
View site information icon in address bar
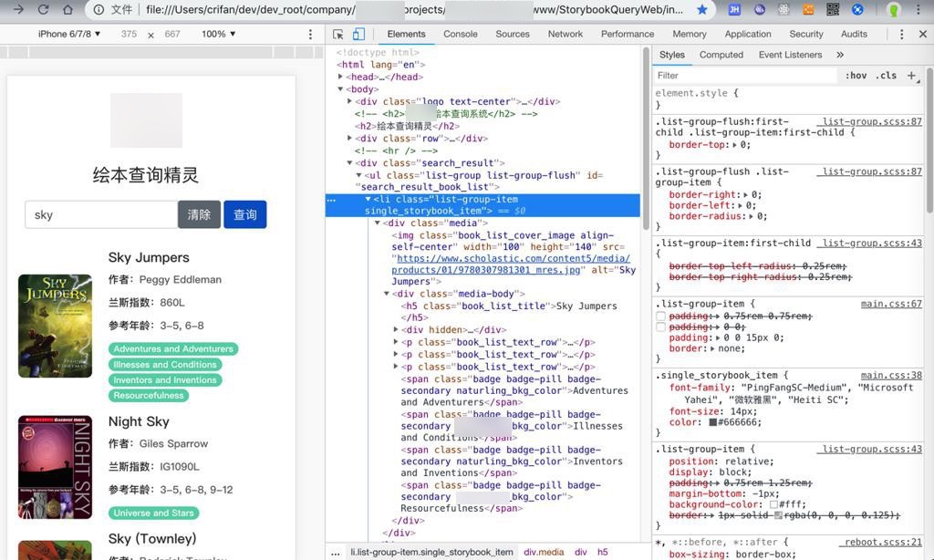tap(99, 9)
